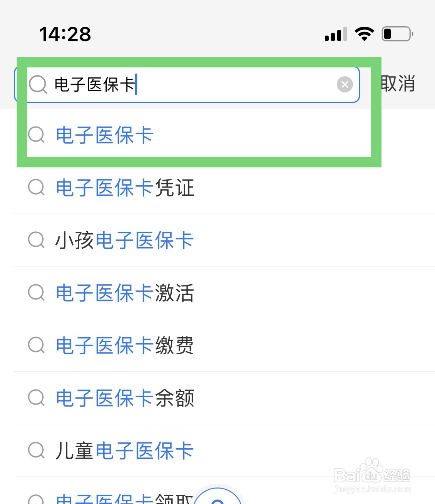Click search icon beside 儿童电子医保卡

pyautogui.click(x=37, y=451)
